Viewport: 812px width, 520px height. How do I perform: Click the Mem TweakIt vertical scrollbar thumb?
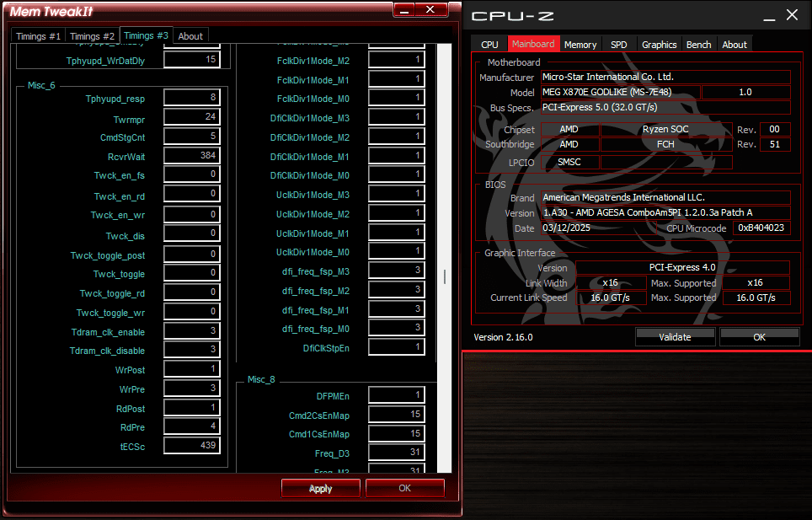point(444,277)
